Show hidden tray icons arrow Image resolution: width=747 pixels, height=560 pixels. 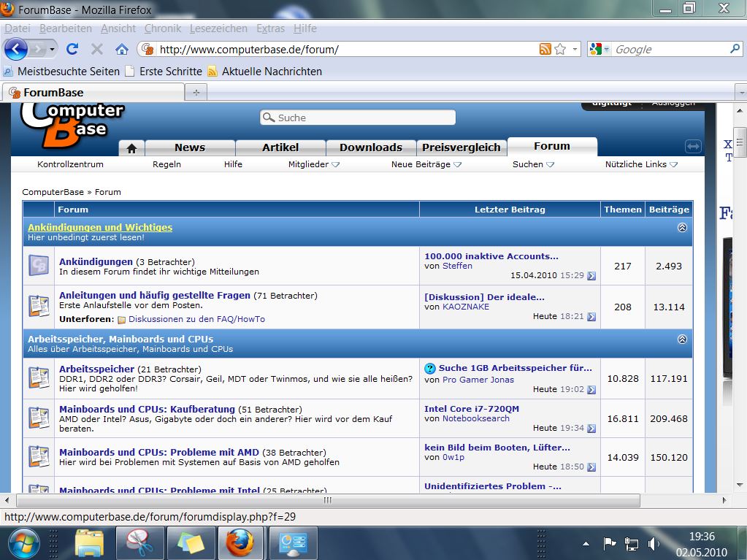click(586, 544)
